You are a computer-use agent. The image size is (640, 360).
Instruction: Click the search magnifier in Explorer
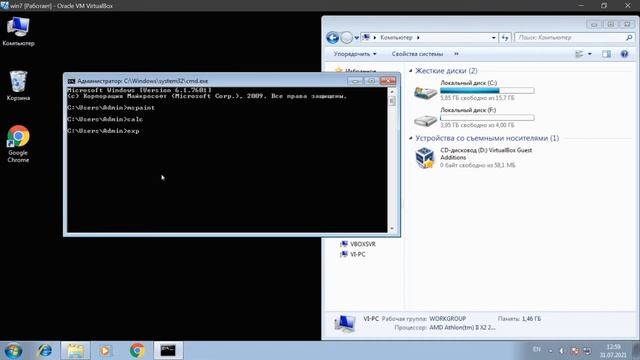click(629, 38)
